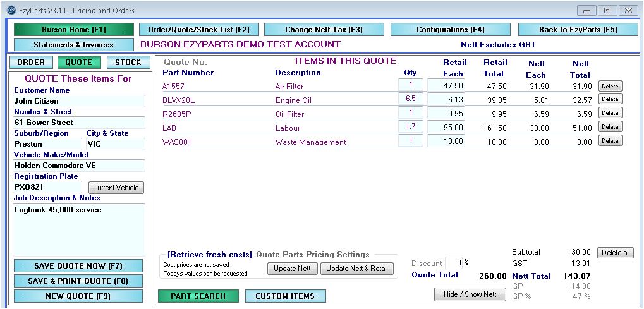Switch to the QUOTE tab
Viewport: 644px width, 309px height.
point(79,63)
